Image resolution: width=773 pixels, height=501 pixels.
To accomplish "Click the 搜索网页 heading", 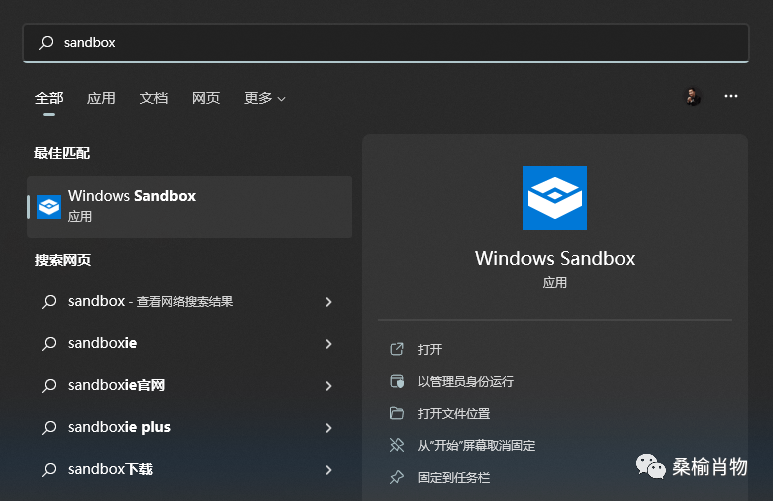I will pos(63,260).
